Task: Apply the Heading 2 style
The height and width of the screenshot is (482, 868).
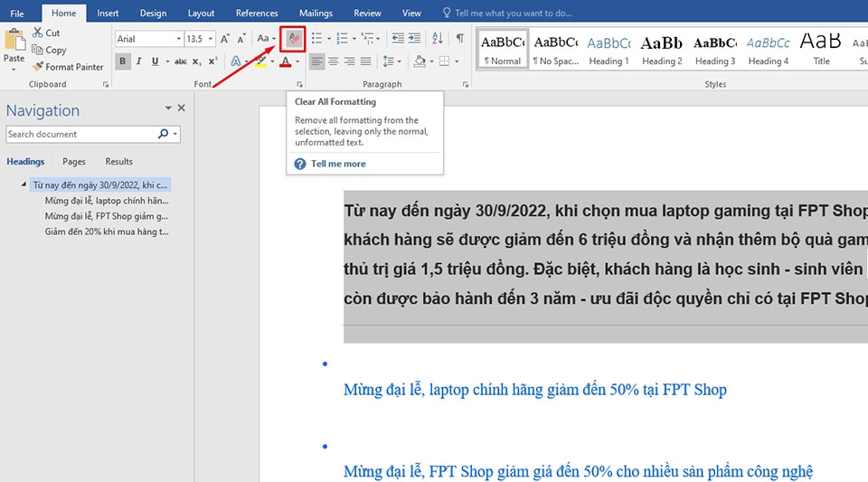Action: coord(662,50)
